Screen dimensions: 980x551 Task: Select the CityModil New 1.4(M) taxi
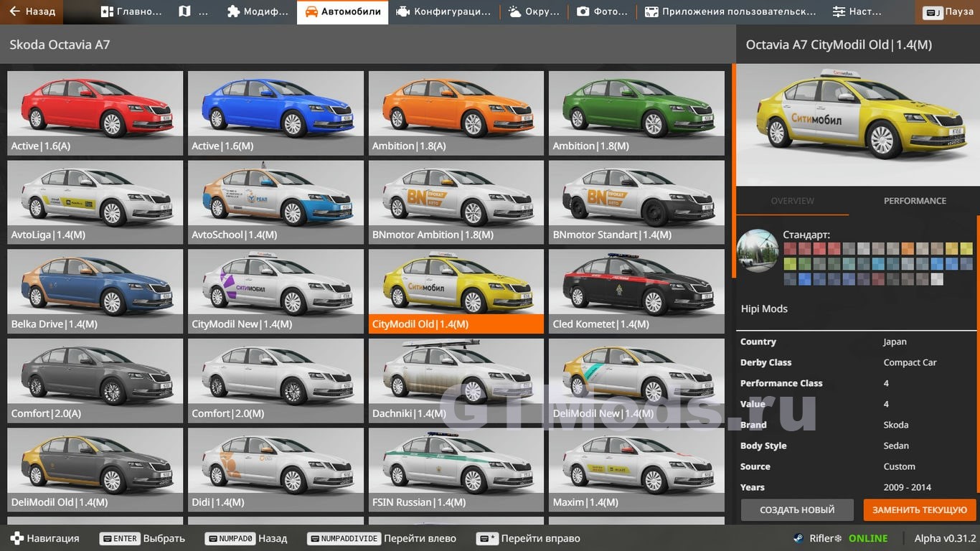275,291
